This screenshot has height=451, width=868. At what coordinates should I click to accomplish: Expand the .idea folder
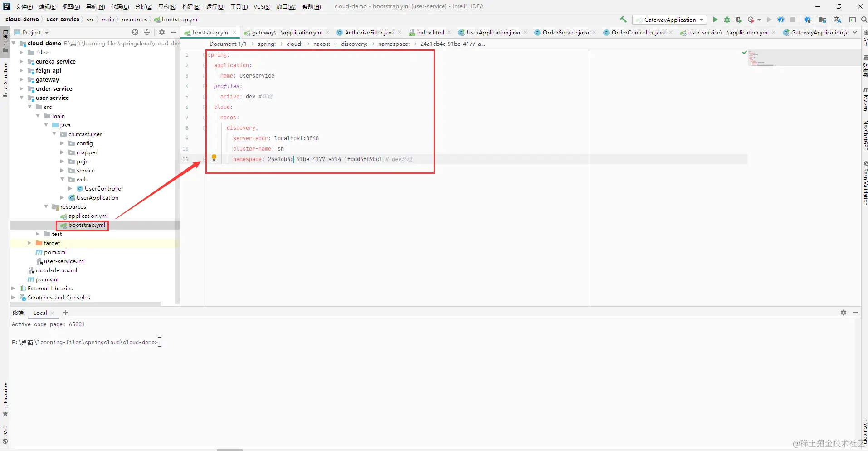coord(21,52)
